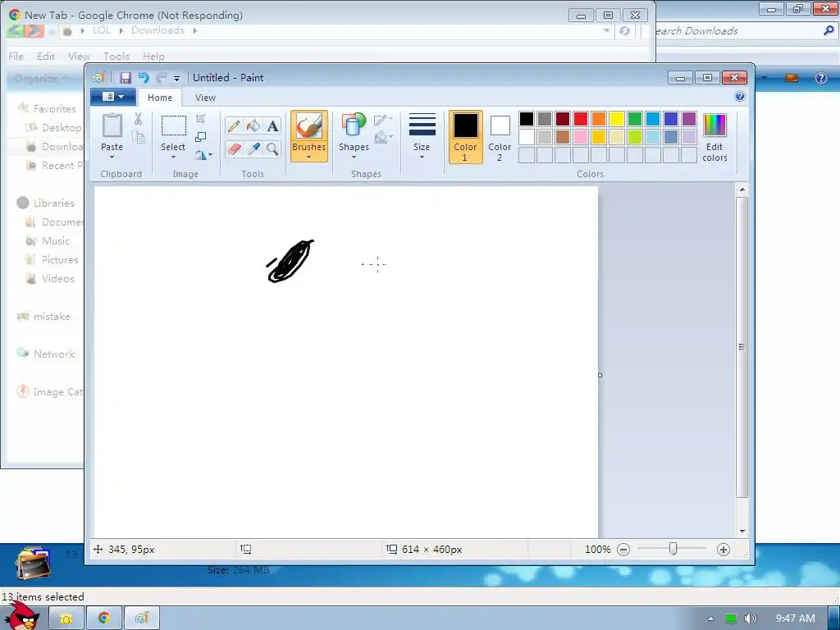Open Network in Explorer sidebar

(54, 354)
